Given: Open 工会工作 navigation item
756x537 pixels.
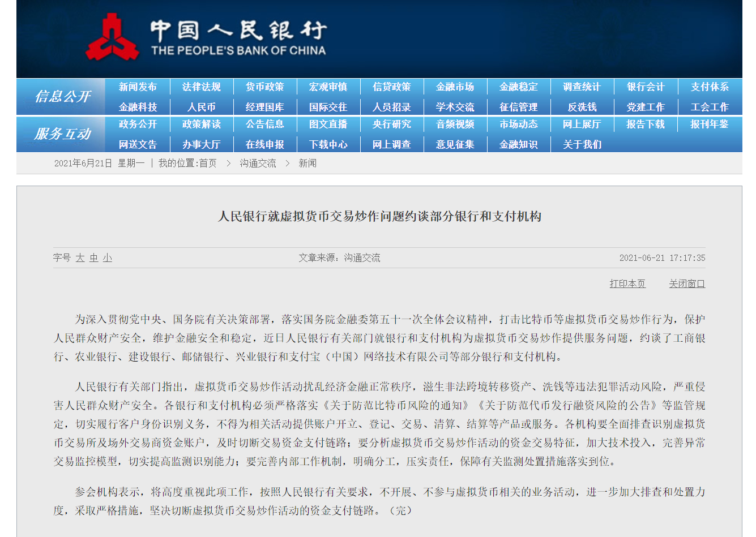Looking at the screenshot, I should coord(710,107).
